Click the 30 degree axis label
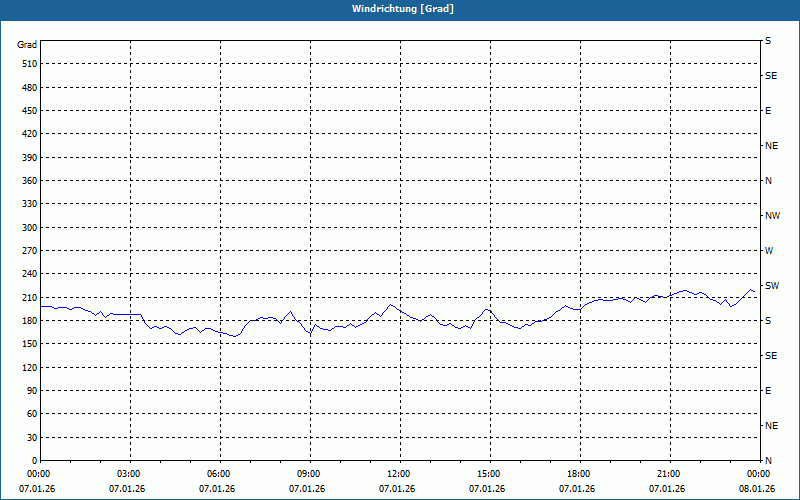 click(32, 438)
